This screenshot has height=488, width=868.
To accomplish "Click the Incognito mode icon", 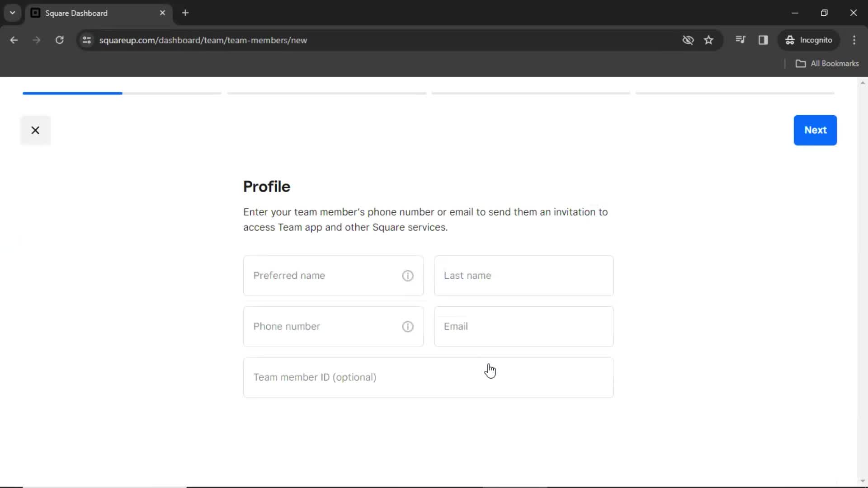I will (x=789, y=40).
